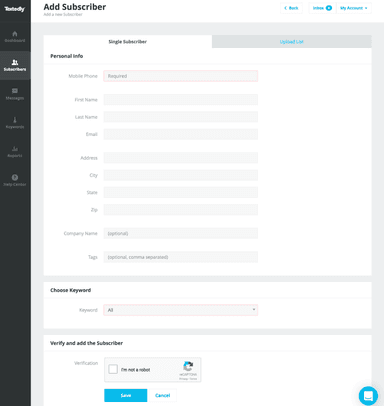This screenshot has width=384, height=406.
Task: Click the Company Name optional field
Action: 181,233
